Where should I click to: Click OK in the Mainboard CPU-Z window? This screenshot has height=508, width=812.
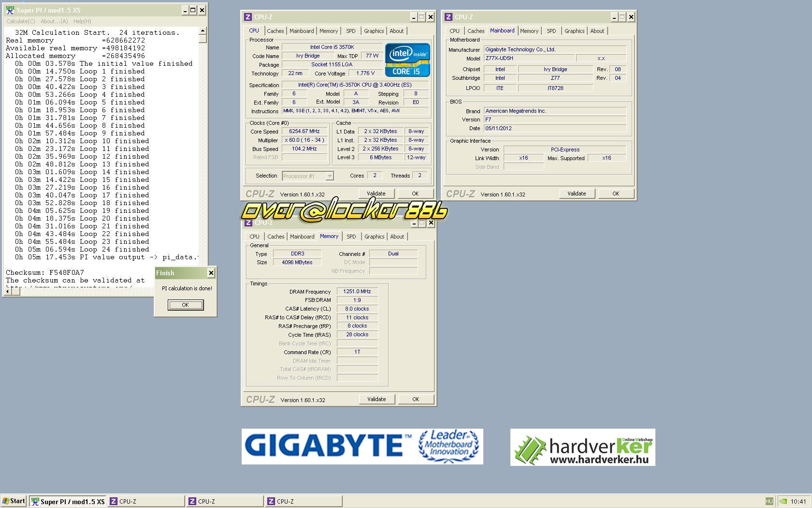tap(616, 194)
